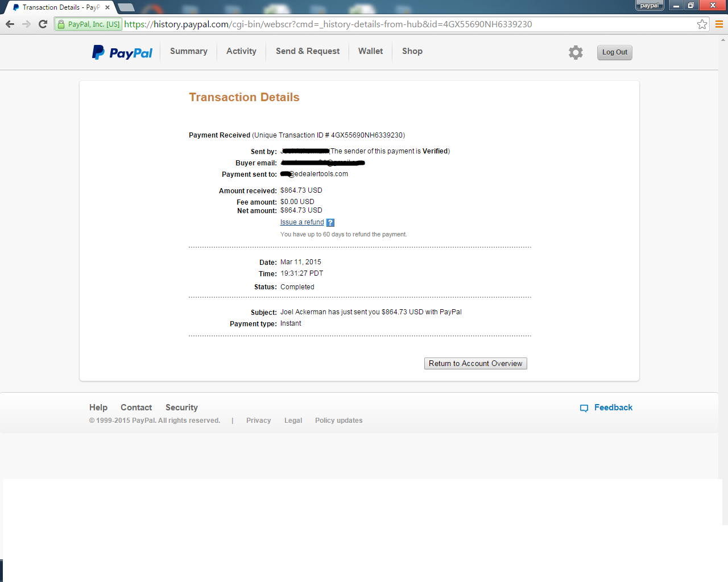Click Return to Account Overview button
728x582 pixels.
(x=475, y=364)
